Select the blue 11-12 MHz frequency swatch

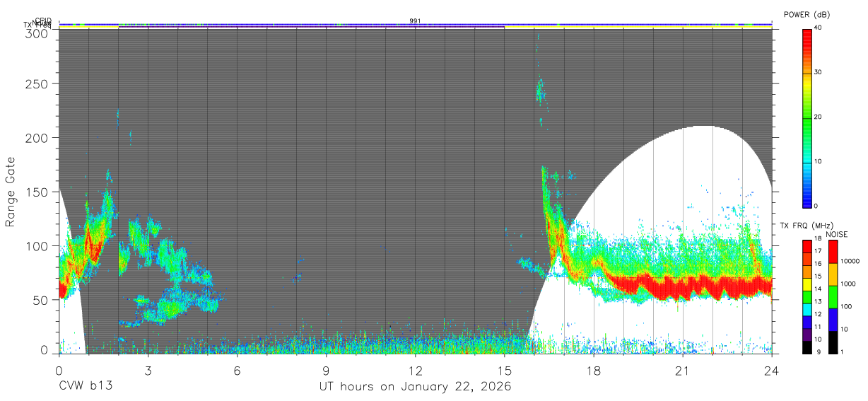[807, 322]
